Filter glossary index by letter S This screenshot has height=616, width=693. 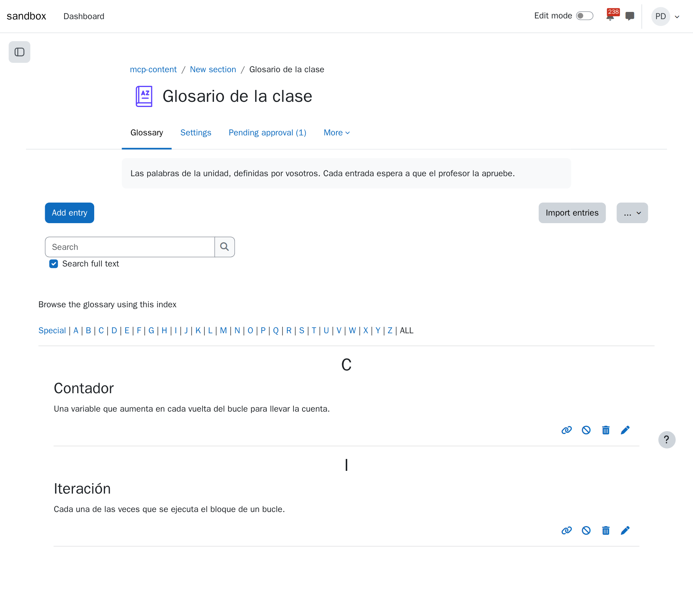coord(302,331)
